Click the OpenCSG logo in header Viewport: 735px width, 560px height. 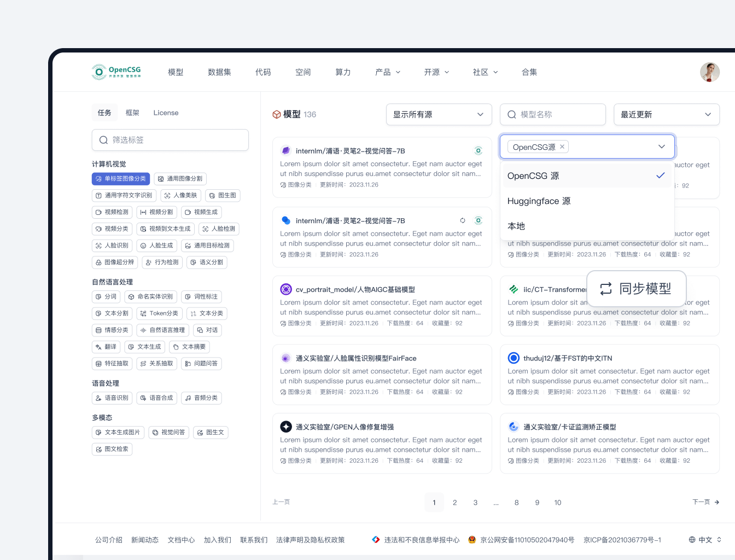(x=116, y=72)
